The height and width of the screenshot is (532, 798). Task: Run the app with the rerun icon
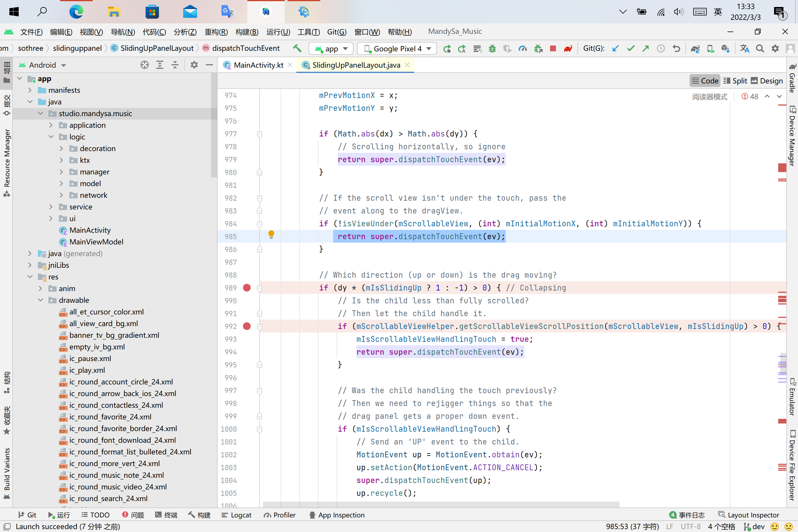[447, 49]
